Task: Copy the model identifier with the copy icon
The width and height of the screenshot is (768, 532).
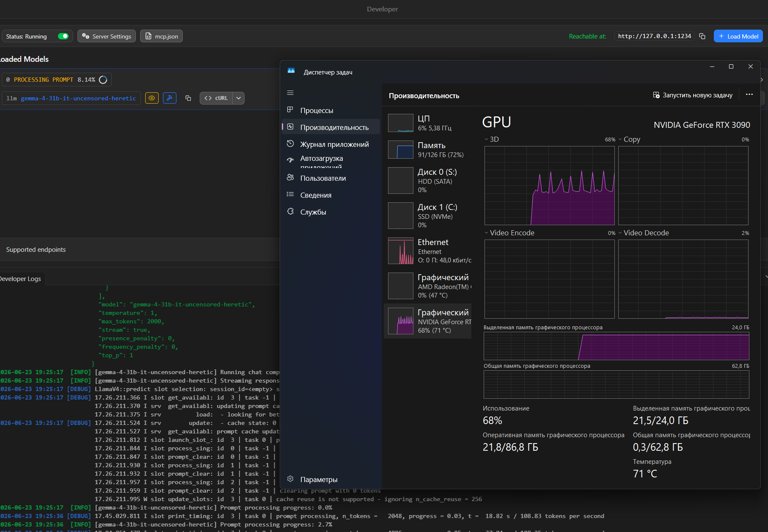Action: pos(188,98)
